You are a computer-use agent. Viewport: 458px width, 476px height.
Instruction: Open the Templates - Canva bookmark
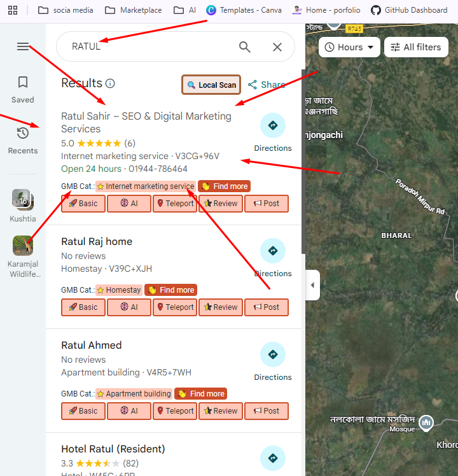coord(244,10)
